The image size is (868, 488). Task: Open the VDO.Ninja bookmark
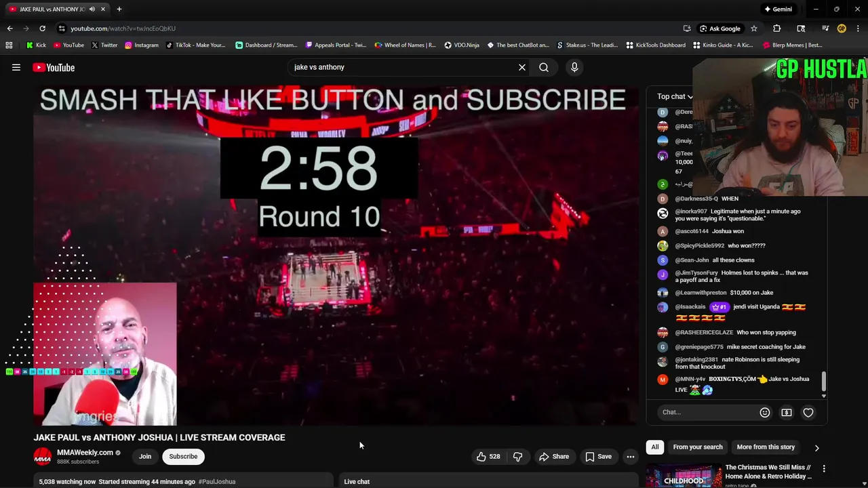pos(462,45)
